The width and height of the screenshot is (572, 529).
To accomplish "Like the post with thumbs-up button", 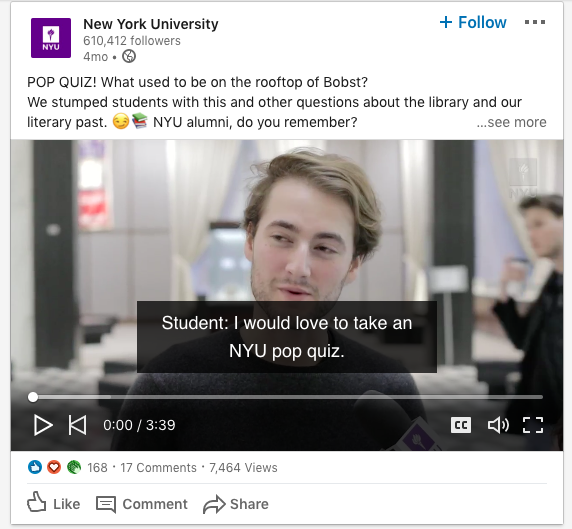I will [54, 503].
